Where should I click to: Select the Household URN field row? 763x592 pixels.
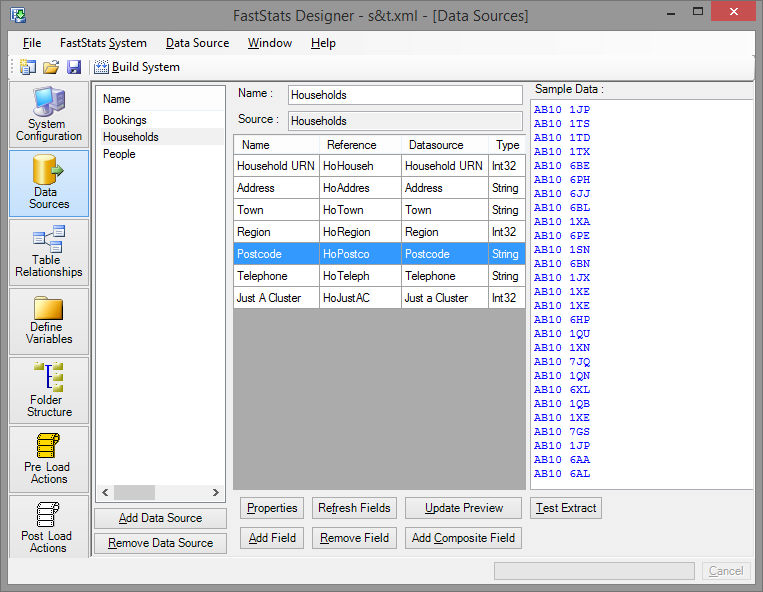click(380, 166)
